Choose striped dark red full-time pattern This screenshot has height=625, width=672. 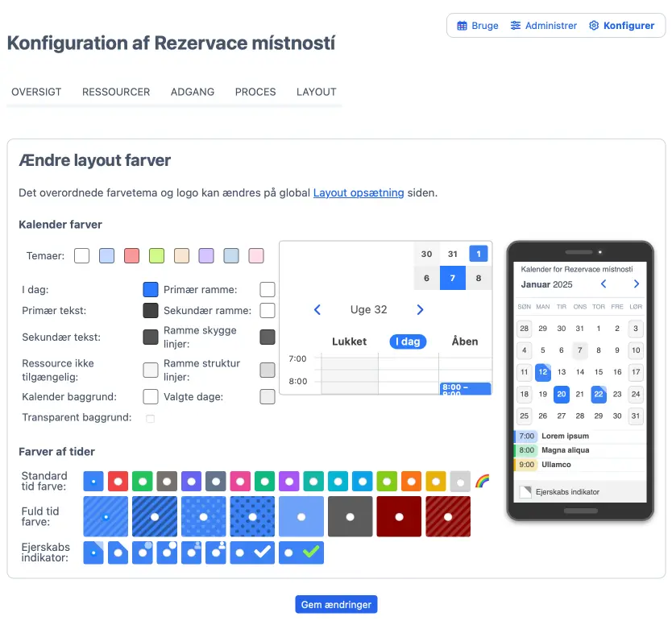pyautogui.click(x=448, y=516)
